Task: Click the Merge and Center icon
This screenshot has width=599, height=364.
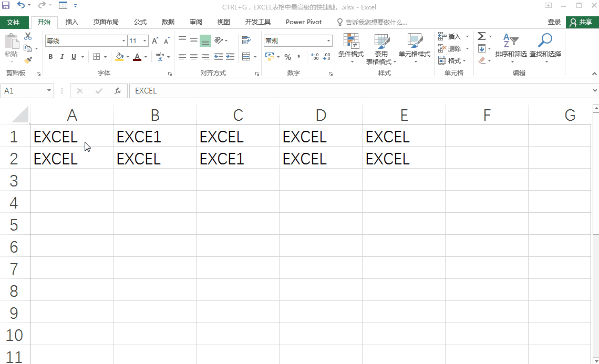Action: coord(246,57)
